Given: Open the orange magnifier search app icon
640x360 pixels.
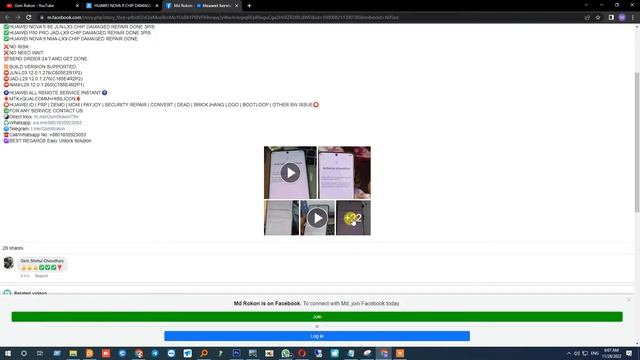Looking at the screenshot, I should [x=204, y=353].
